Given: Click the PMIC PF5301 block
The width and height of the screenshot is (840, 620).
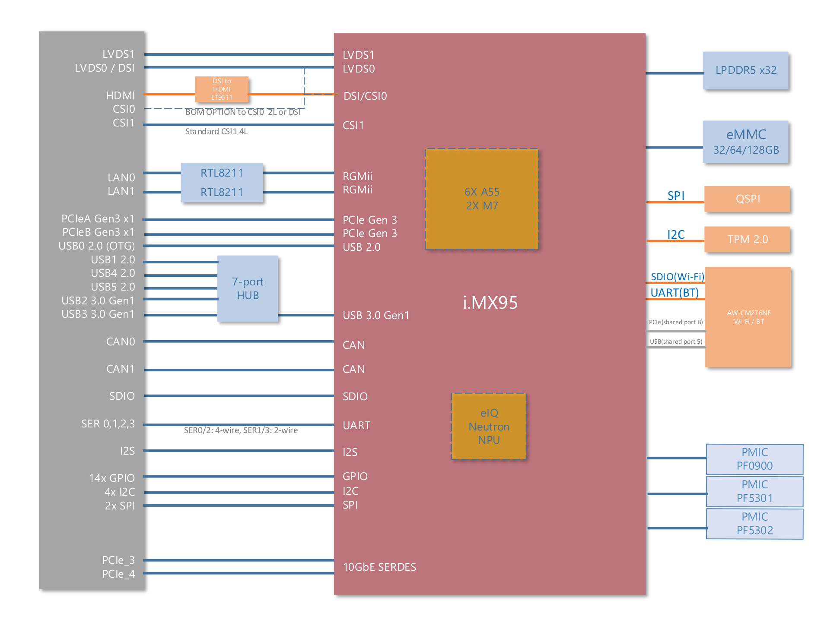Looking at the screenshot, I should pos(754,492).
